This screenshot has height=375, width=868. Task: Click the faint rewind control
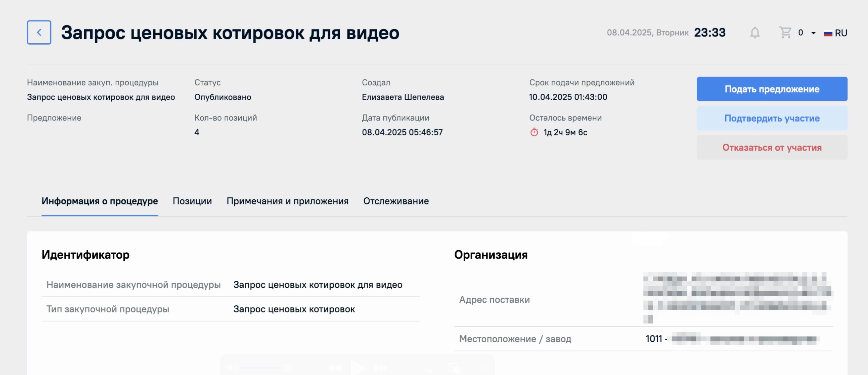(334, 368)
